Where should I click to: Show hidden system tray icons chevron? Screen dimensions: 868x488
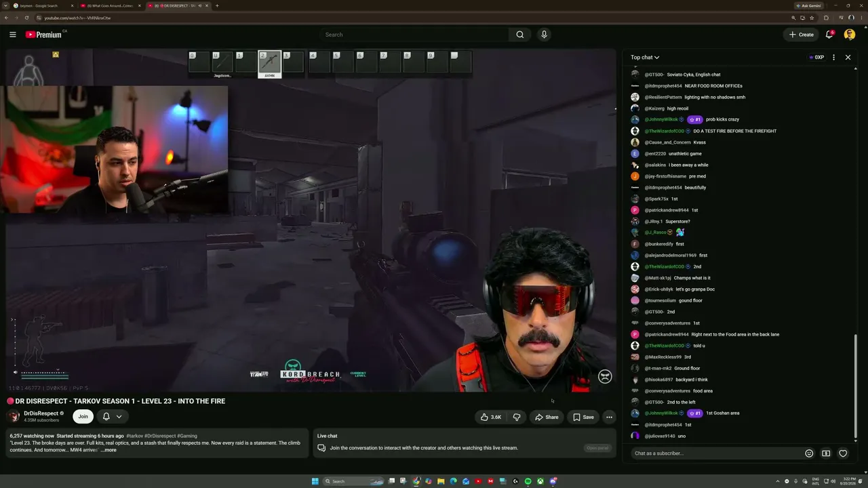point(777,481)
